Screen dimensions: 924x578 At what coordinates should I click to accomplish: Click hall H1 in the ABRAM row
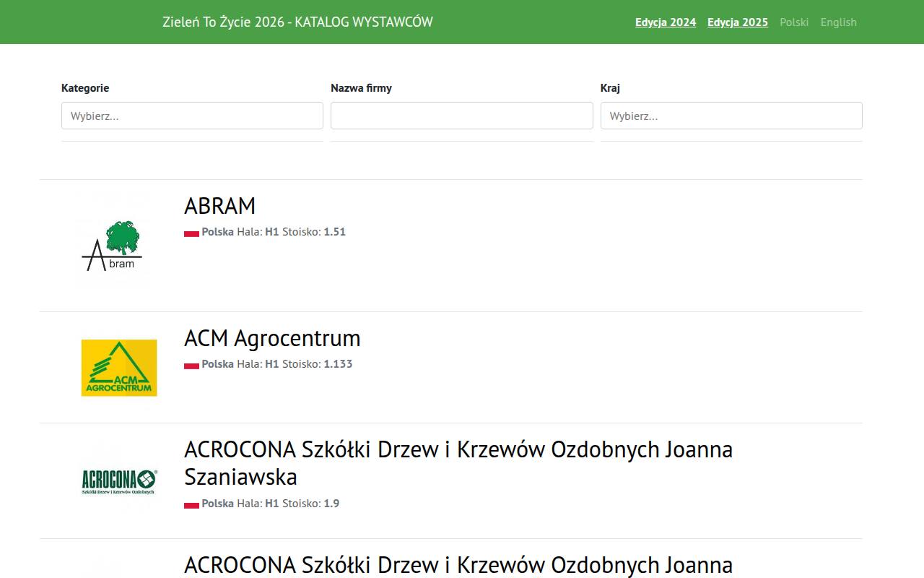(271, 232)
